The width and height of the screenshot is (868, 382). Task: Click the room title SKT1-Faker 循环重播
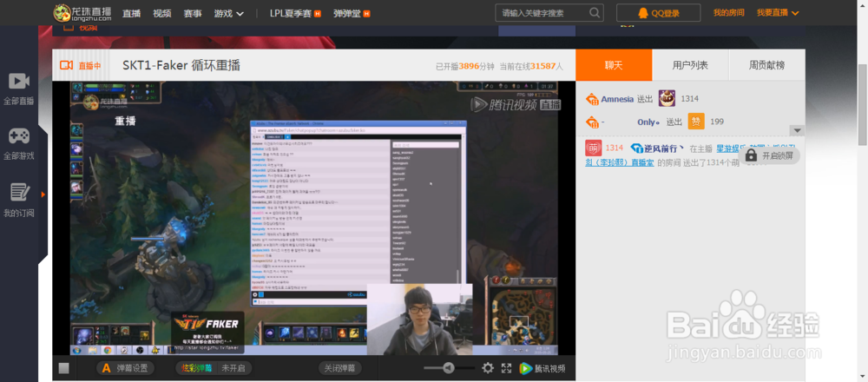point(181,65)
